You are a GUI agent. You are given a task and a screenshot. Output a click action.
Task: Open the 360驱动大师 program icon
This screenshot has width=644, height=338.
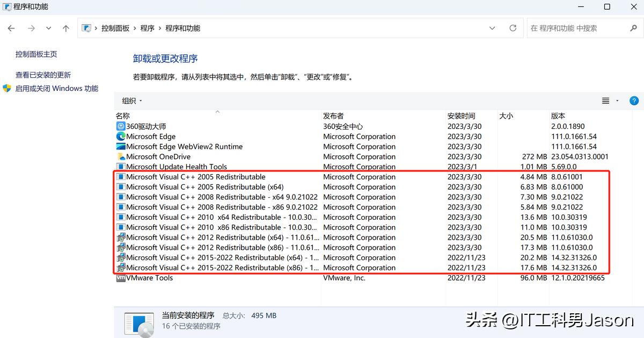pyautogui.click(x=120, y=126)
